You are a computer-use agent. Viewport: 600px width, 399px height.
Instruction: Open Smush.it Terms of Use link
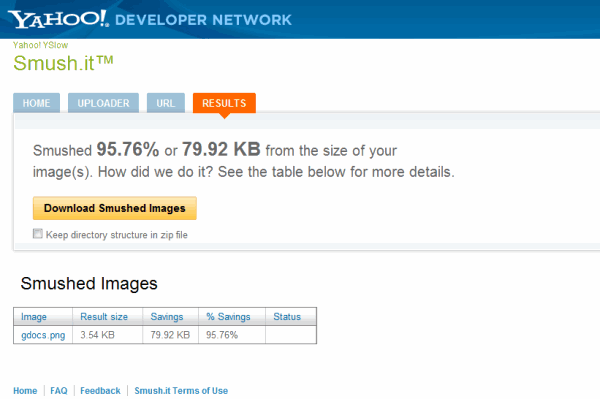[181, 391]
